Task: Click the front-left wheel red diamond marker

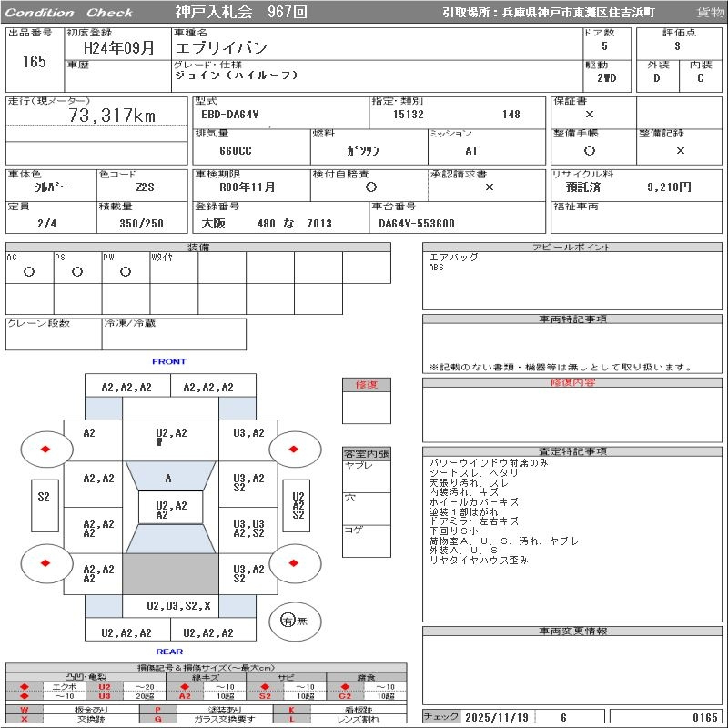Action: click(44, 449)
